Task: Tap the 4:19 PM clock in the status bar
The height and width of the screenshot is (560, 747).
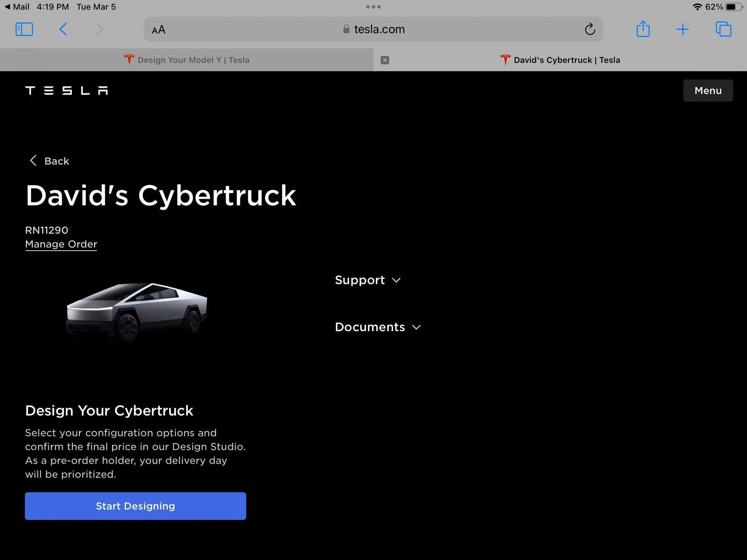Action: [53, 7]
